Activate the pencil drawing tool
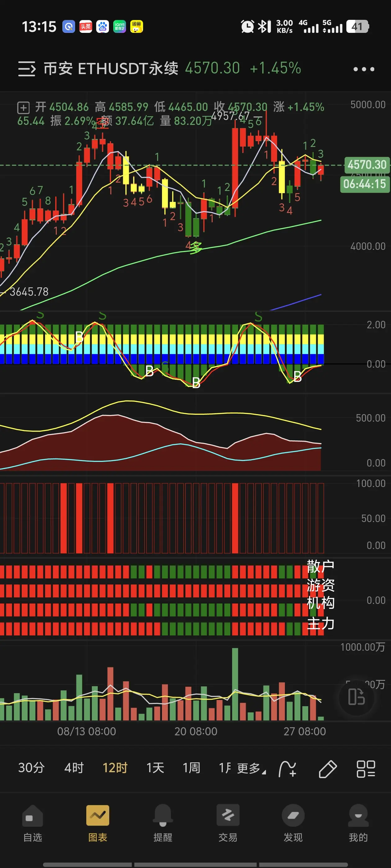This screenshot has height=868, width=391. (x=328, y=768)
